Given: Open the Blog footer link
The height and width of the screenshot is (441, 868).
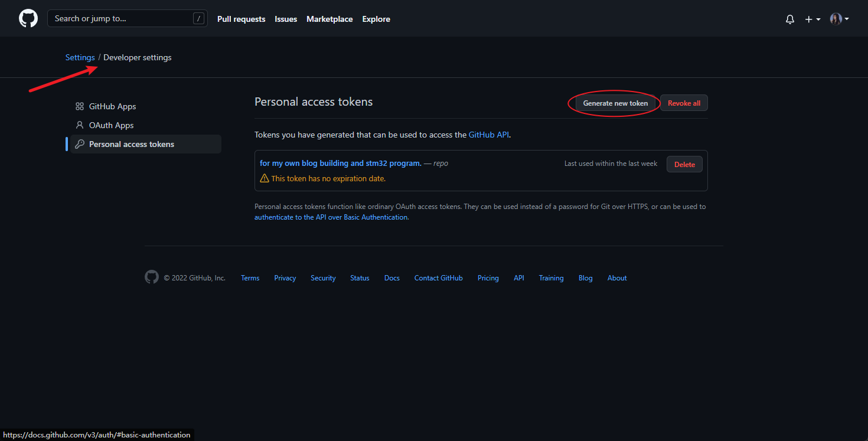Looking at the screenshot, I should point(585,278).
